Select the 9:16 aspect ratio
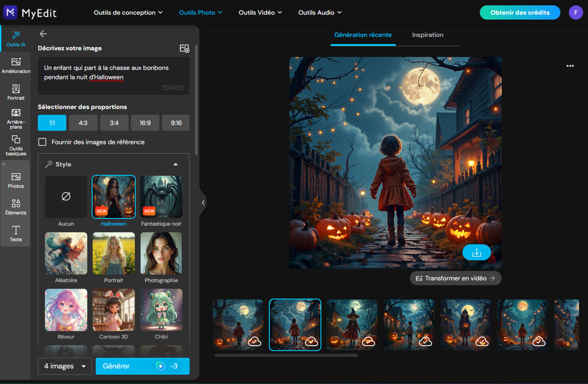 pyautogui.click(x=176, y=123)
